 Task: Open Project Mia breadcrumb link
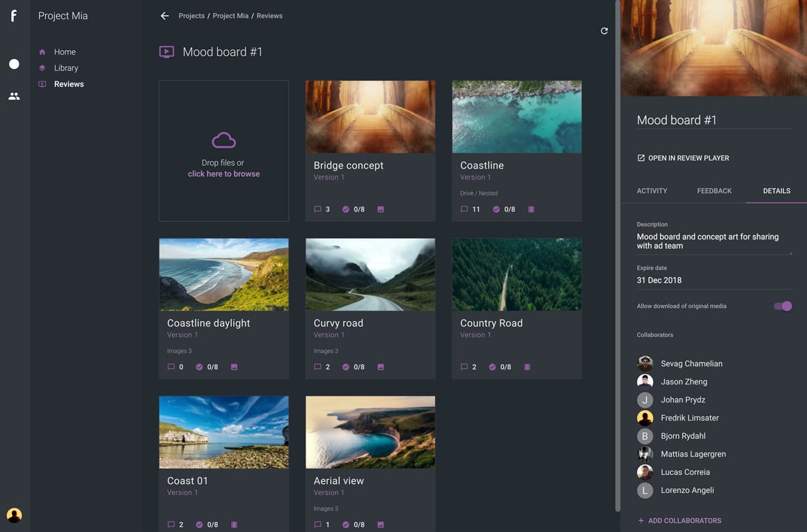(230, 16)
